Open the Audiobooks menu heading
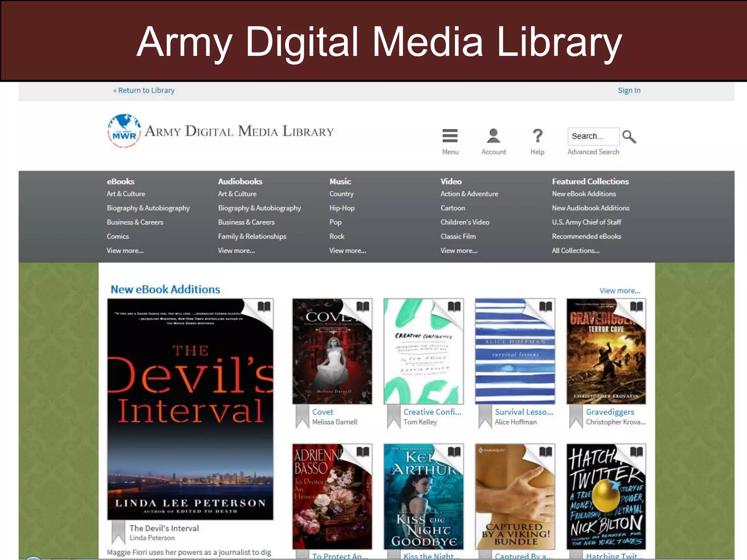The width and height of the screenshot is (747, 560). click(240, 181)
